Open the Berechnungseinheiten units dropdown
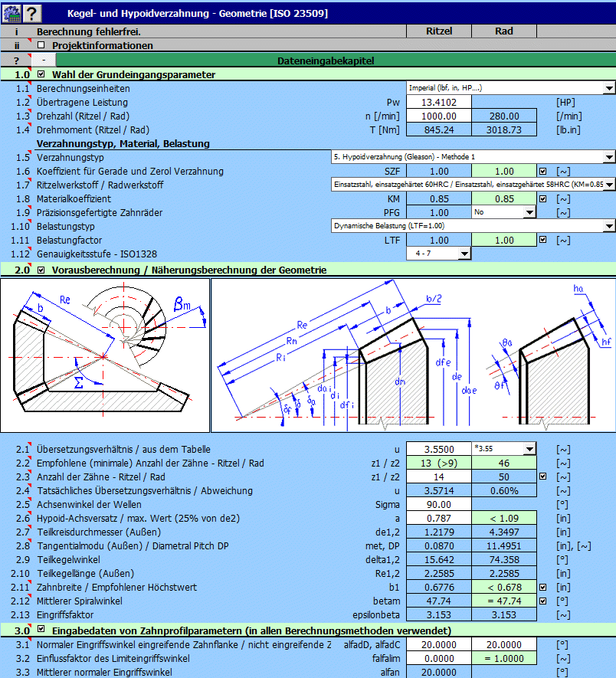 (609, 88)
